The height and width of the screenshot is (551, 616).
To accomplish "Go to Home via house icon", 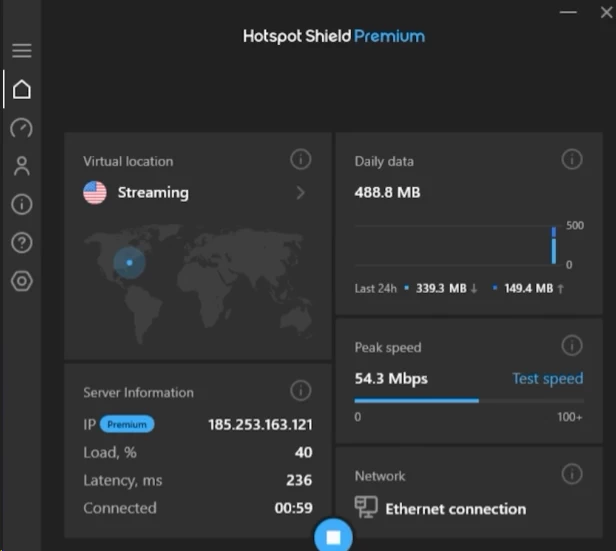I will (22, 89).
